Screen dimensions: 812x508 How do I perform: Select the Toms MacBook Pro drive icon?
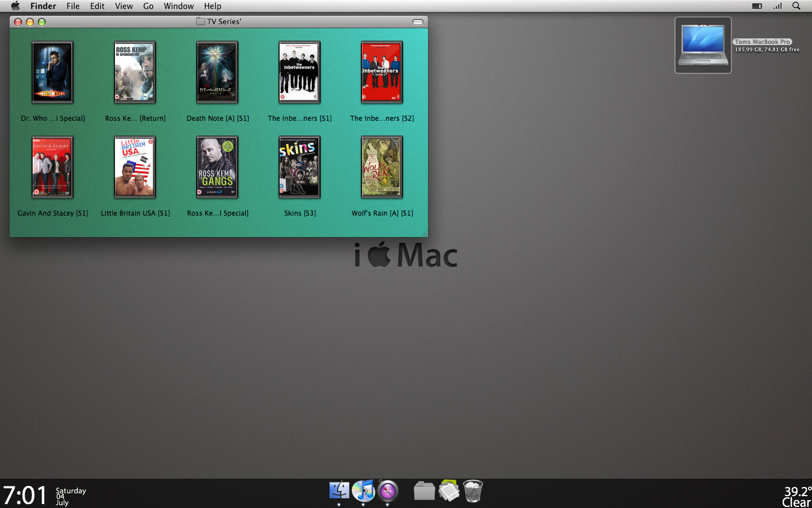click(703, 45)
